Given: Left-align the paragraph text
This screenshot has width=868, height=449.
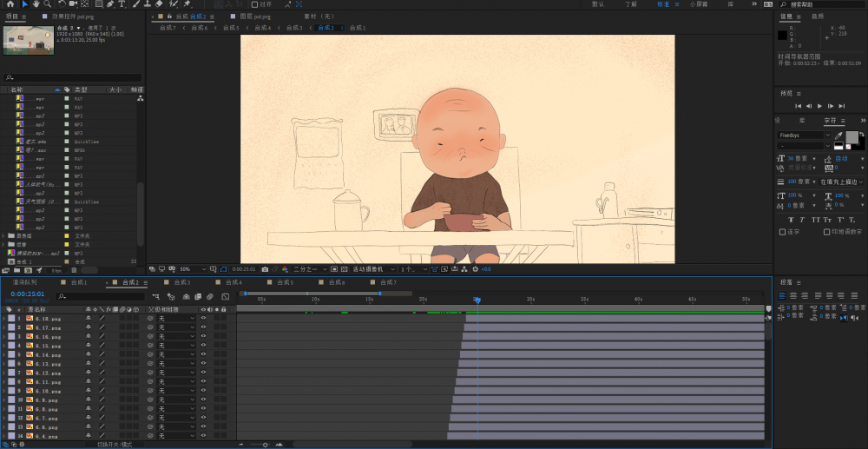Looking at the screenshot, I should tap(782, 296).
